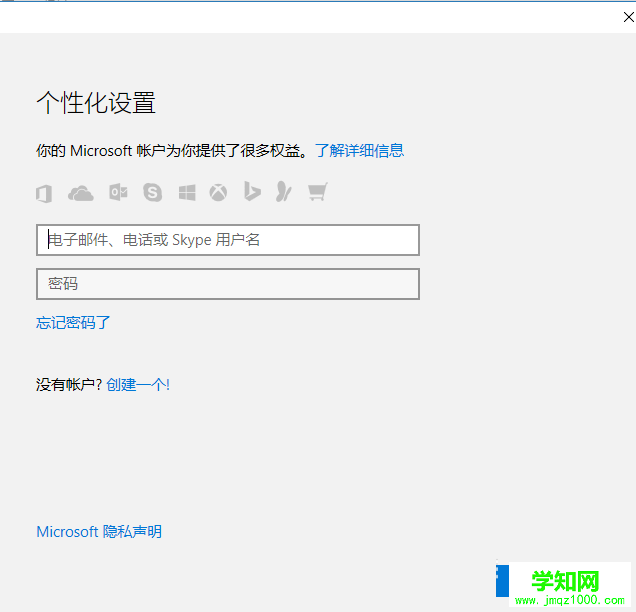
Task: Click the Bing icon
Action: [252, 192]
